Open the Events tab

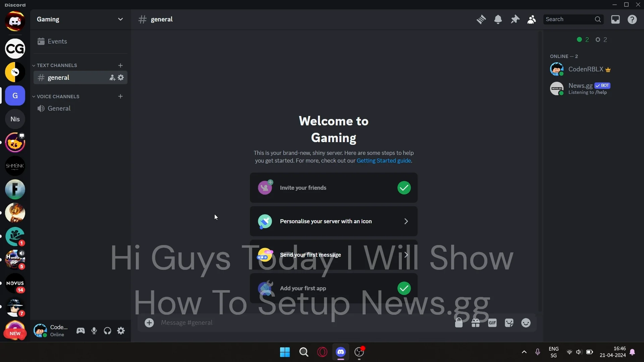pyautogui.click(x=58, y=41)
